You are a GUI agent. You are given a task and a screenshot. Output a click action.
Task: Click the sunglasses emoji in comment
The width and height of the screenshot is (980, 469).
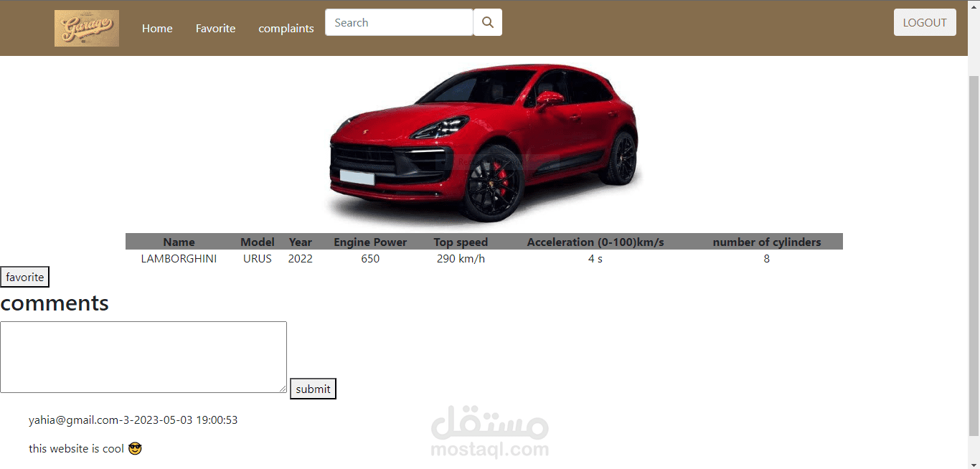135,449
